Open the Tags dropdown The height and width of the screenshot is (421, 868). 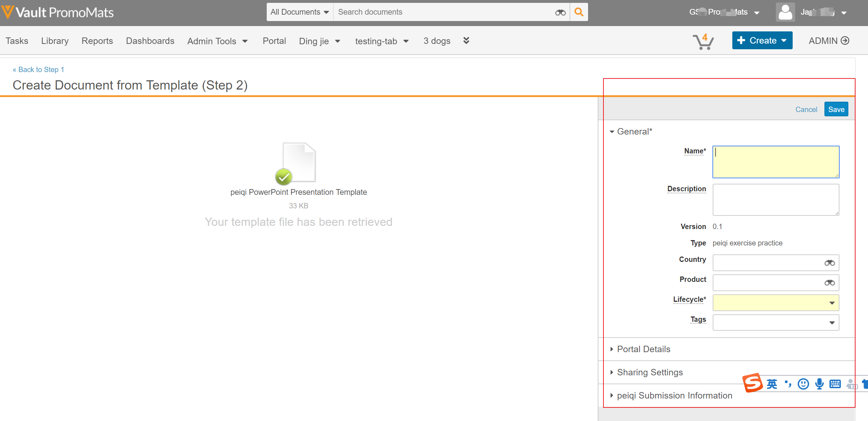(x=776, y=323)
